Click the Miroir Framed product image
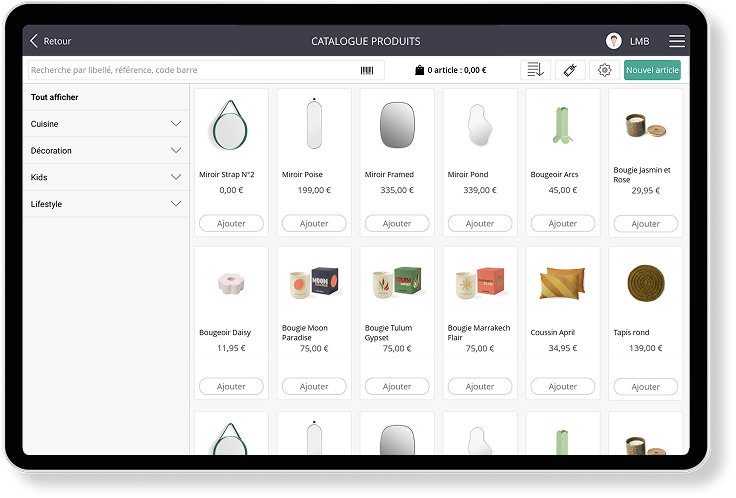The height and width of the screenshot is (498, 736). 397,125
